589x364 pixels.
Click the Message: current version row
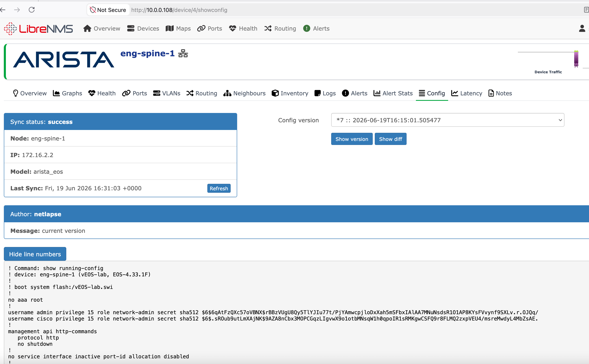click(x=297, y=231)
